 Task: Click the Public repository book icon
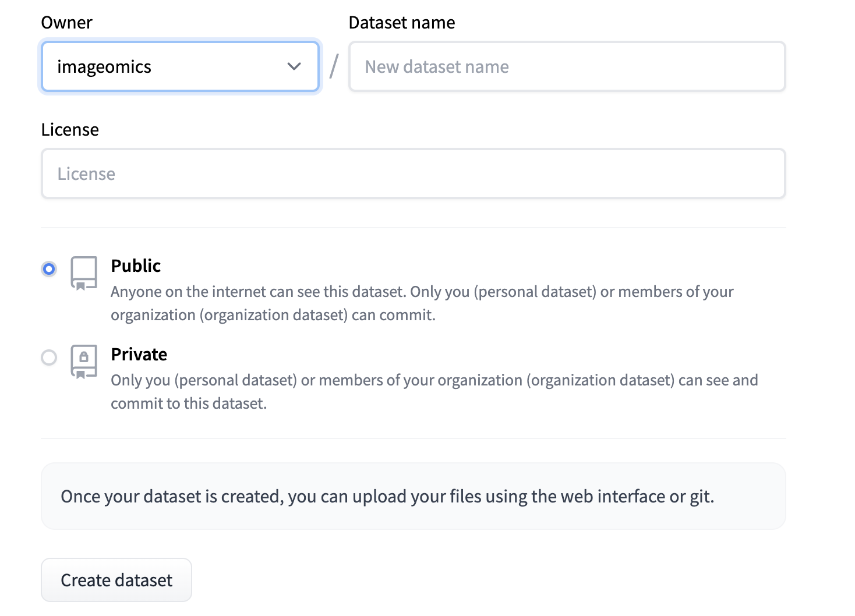pyautogui.click(x=84, y=273)
